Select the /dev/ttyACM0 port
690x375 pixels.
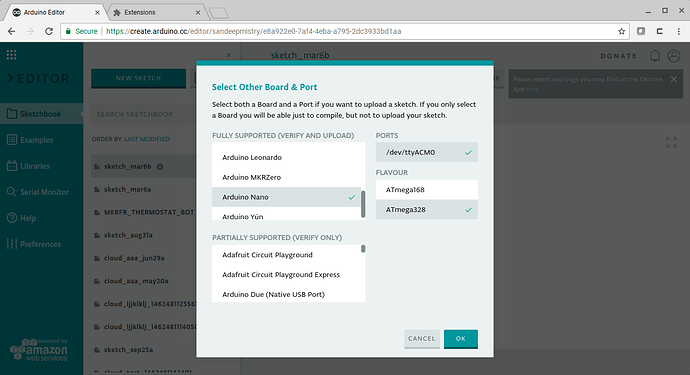click(426, 152)
